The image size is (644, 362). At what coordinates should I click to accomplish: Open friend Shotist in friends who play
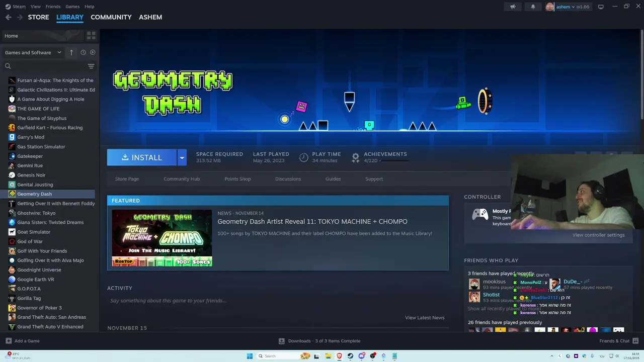491,295
